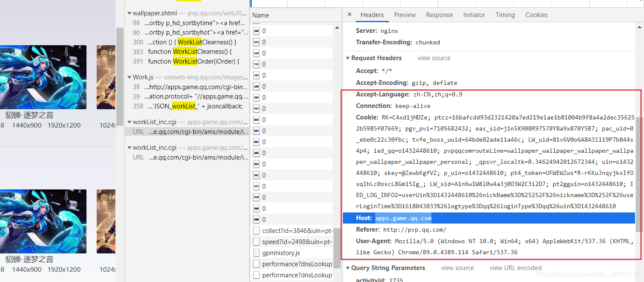The height and width of the screenshot is (282, 644).
Task: Collapse the Request Headers section
Action: click(x=348, y=58)
